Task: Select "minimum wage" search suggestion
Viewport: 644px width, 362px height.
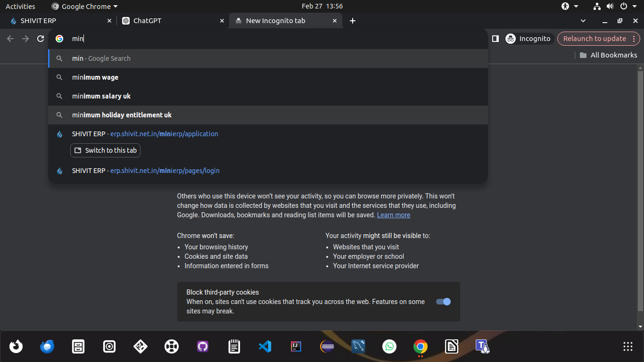Action: click(x=95, y=77)
